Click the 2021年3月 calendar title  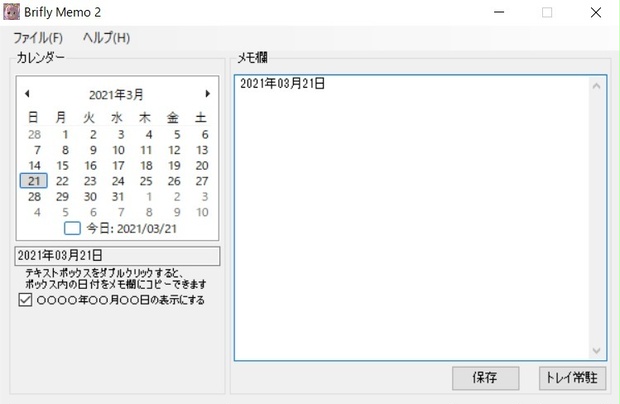[x=116, y=95]
